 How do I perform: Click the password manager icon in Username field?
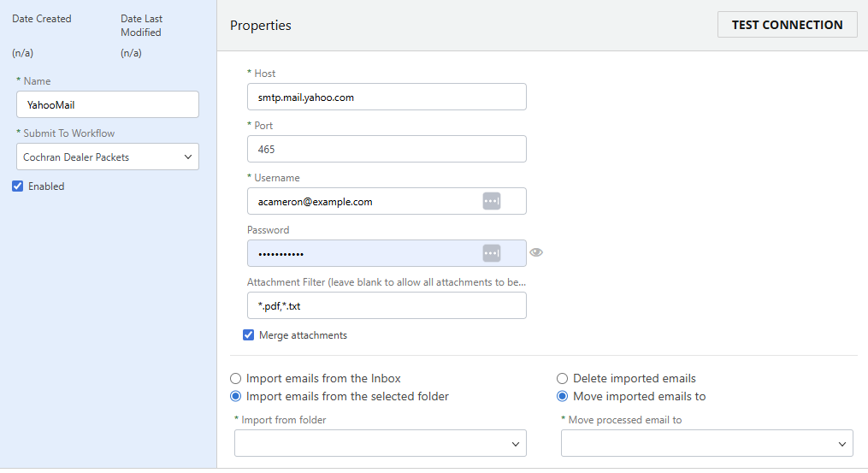pos(491,201)
